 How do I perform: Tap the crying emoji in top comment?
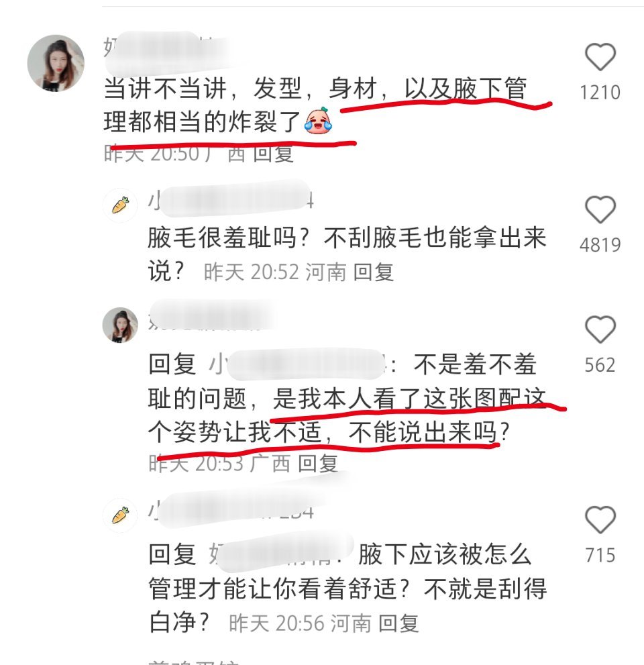[318, 120]
